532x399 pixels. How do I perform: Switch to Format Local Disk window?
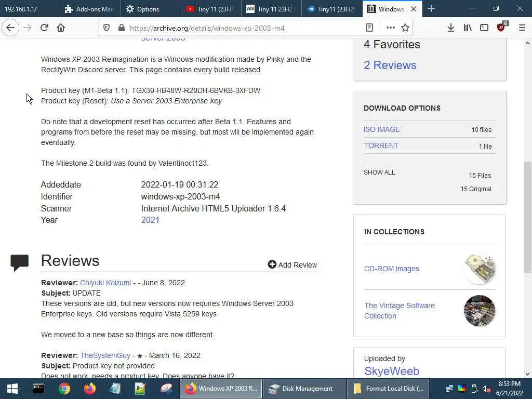point(388,389)
